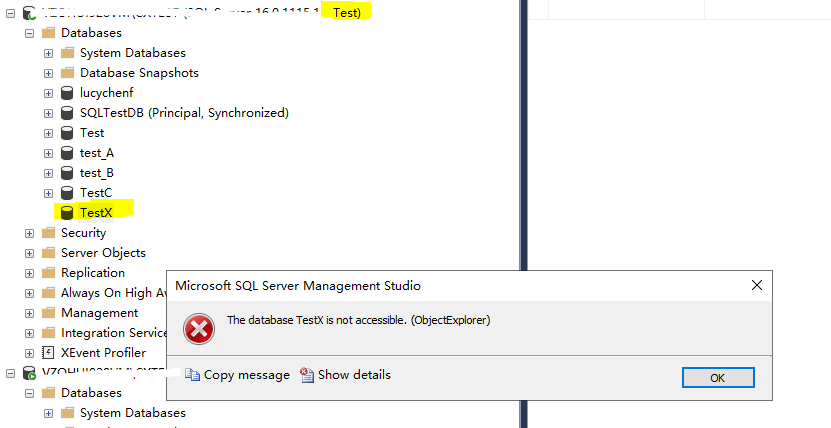
Task: Close the SSMS error dialog
Action: pyautogui.click(x=757, y=285)
